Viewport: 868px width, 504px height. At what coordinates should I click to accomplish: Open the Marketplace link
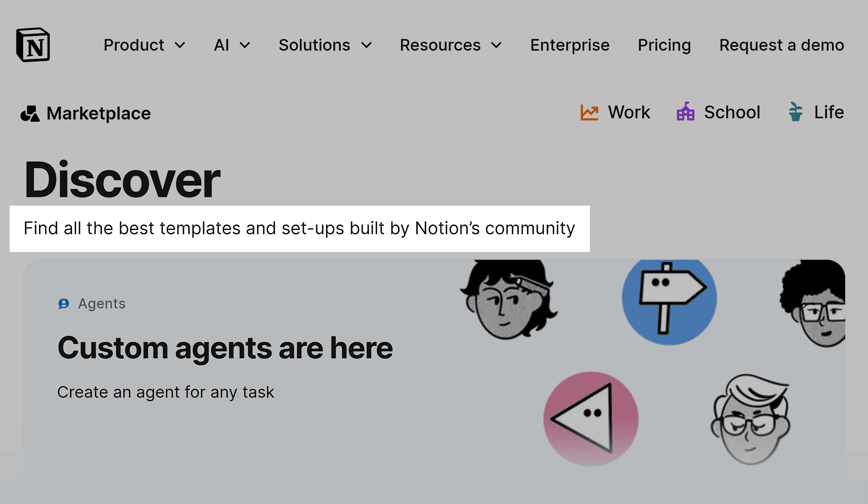coord(98,113)
